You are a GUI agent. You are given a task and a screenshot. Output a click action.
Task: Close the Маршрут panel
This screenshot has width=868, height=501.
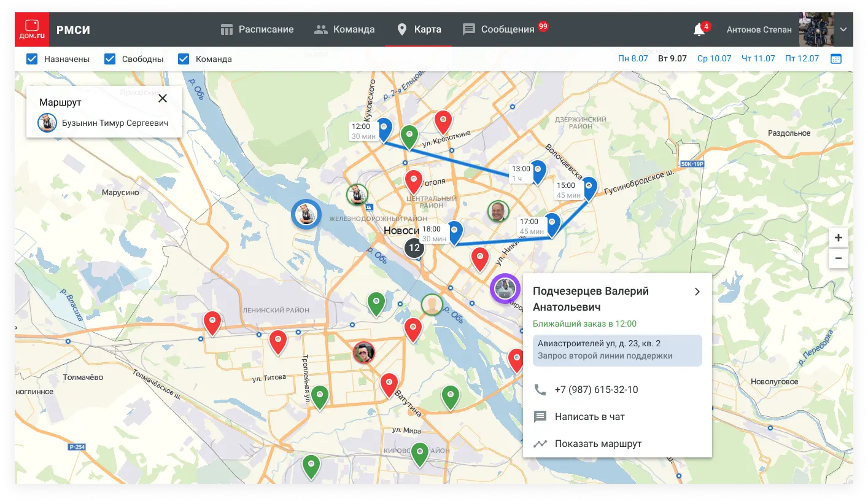[163, 98]
